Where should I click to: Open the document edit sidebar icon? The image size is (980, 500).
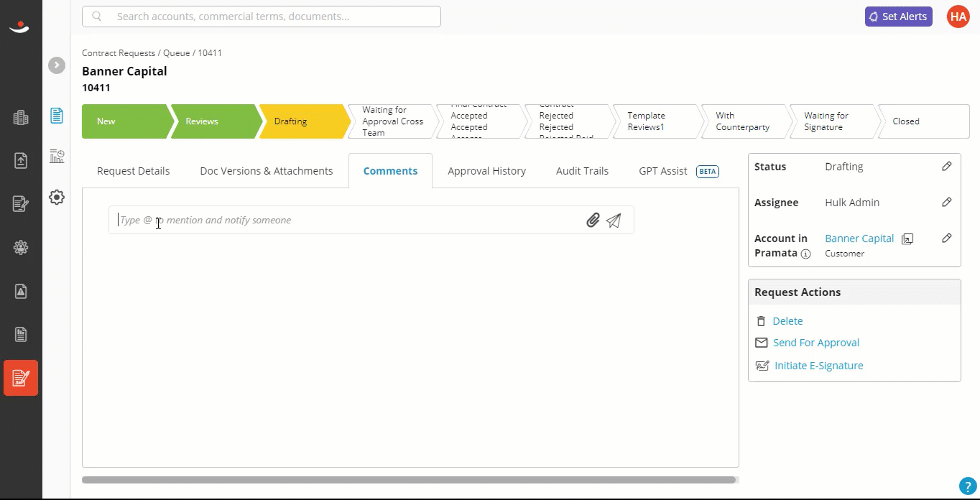pos(21,204)
